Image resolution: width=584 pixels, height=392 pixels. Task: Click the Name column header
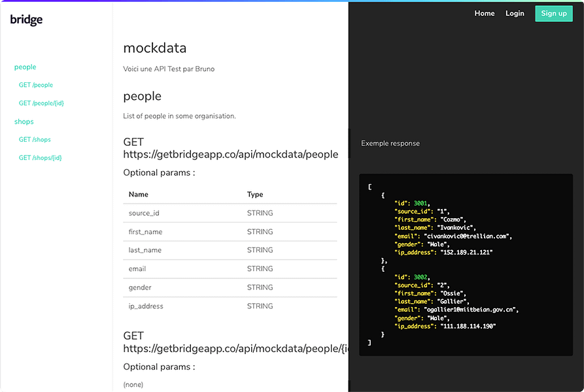click(x=139, y=195)
